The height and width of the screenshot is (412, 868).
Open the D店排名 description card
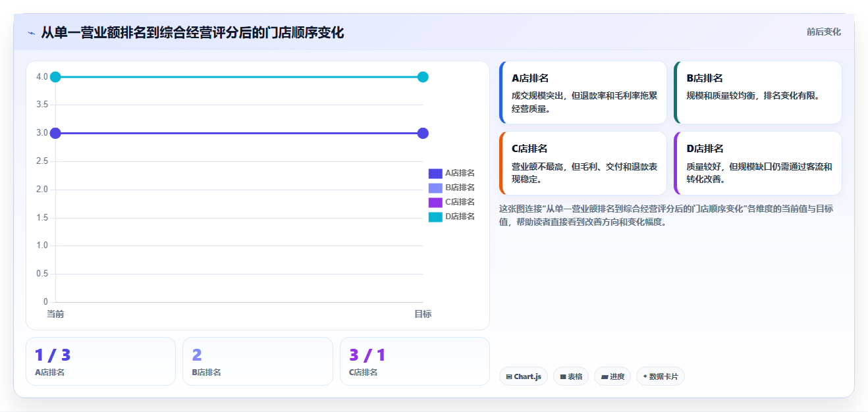[758, 163]
